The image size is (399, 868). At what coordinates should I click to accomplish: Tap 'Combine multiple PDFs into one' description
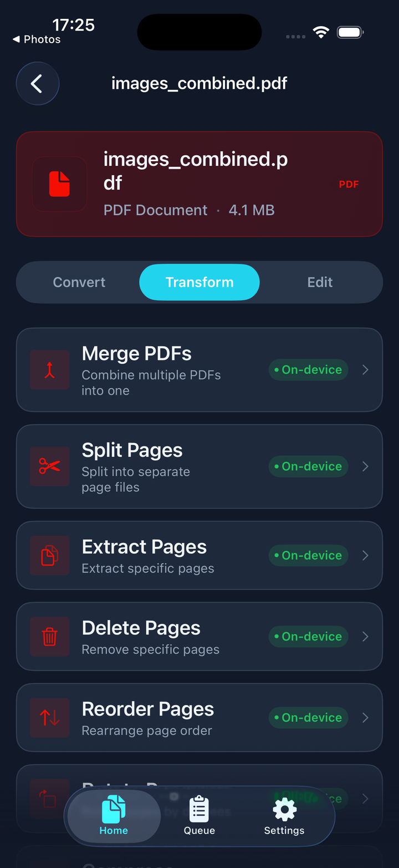151,383
